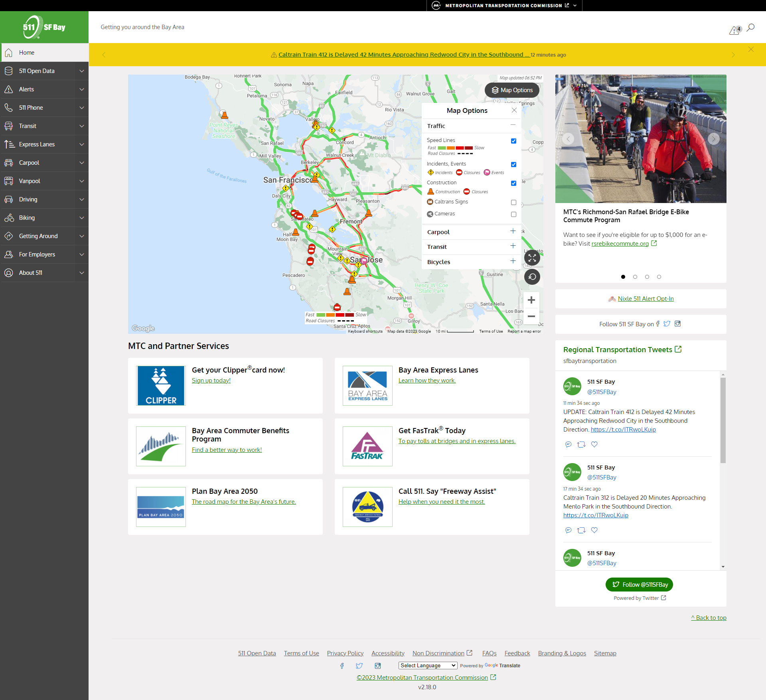Click the Follow @511SFBay button
Screen dimensions: 766x700
coord(639,584)
